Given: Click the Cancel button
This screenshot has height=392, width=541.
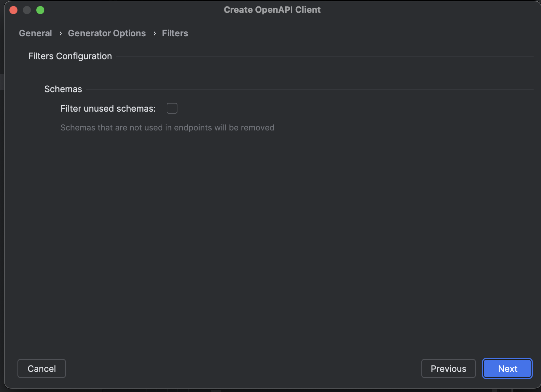Looking at the screenshot, I should 42,368.
